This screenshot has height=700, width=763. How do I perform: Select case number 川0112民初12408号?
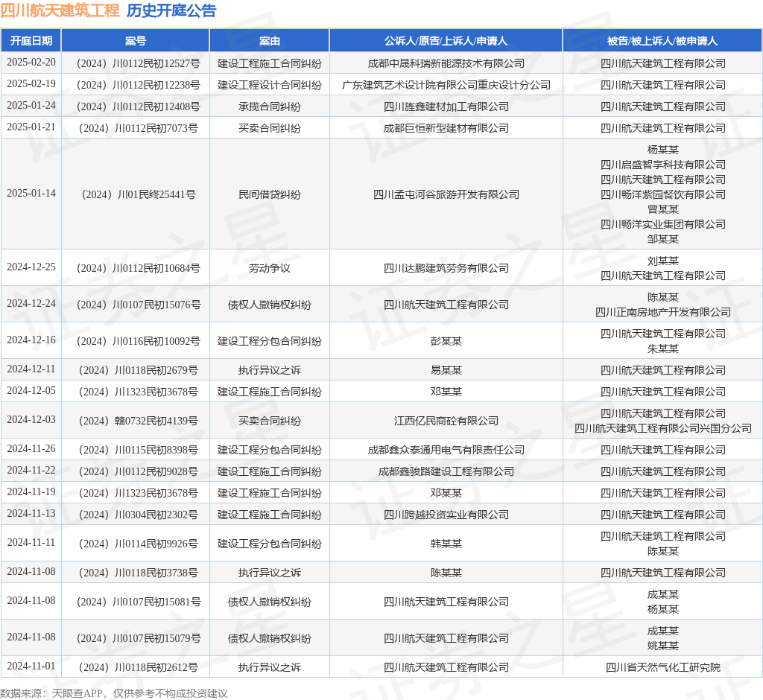pyautogui.click(x=138, y=106)
